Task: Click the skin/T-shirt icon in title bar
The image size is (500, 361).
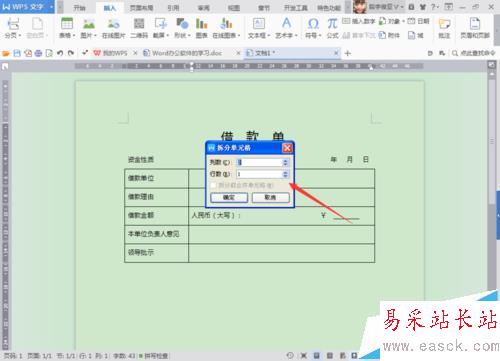Action: coord(423,7)
